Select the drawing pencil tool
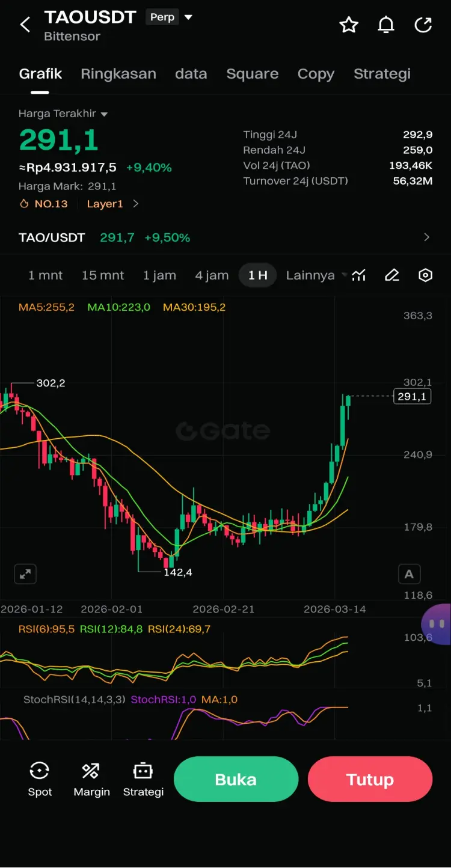This screenshot has width=451, height=868. click(392, 275)
